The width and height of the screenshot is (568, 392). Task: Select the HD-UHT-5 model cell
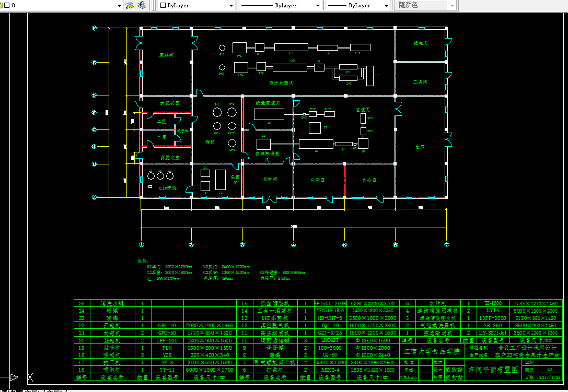(330, 318)
